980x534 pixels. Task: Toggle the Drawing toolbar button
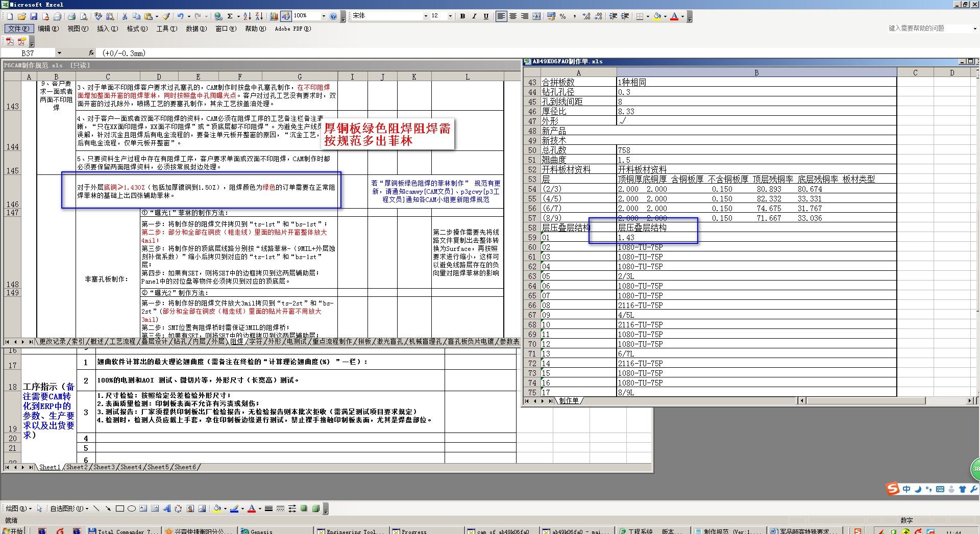(x=286, y=16)
